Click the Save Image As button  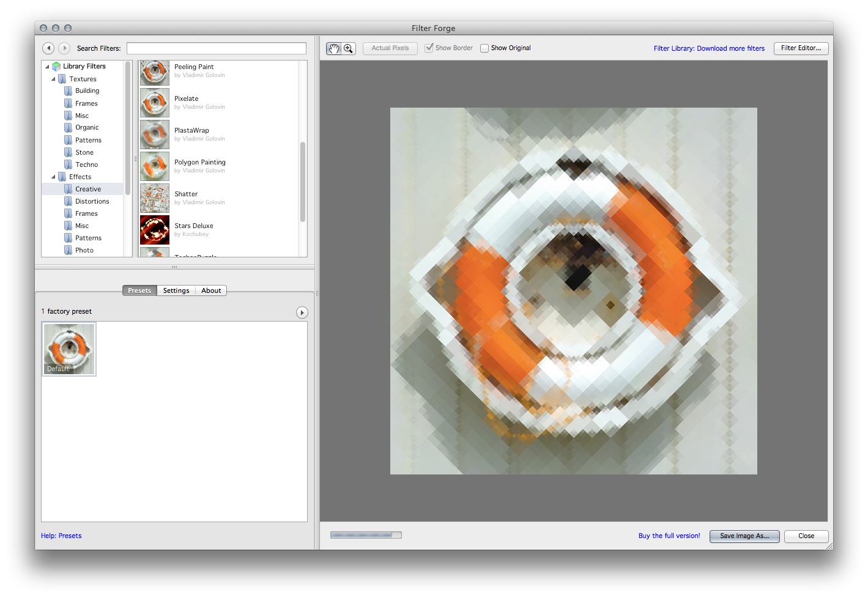tap(744, 536)
